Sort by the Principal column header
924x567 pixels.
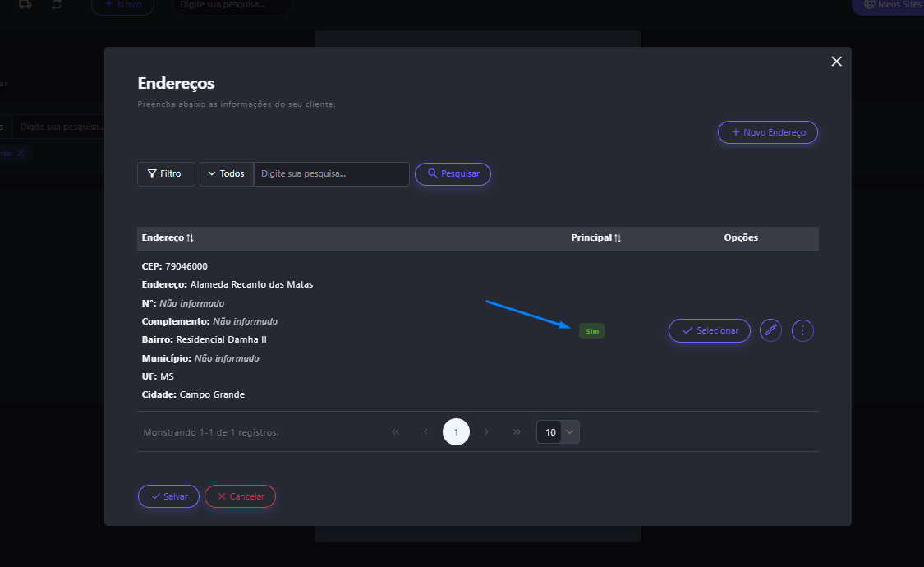[596, 238]
